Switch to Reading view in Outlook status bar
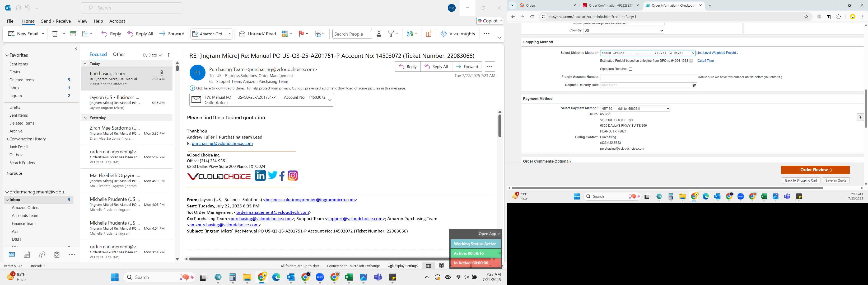Screen dimensions: 868x285 coord(441,266)
